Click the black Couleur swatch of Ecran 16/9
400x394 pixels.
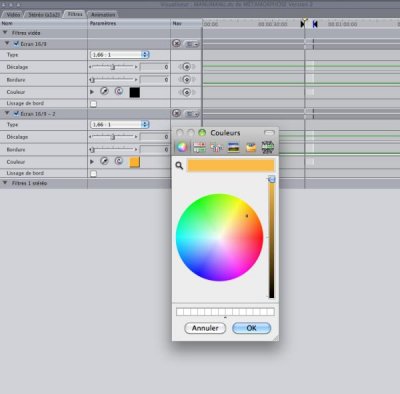click(134, 92)
